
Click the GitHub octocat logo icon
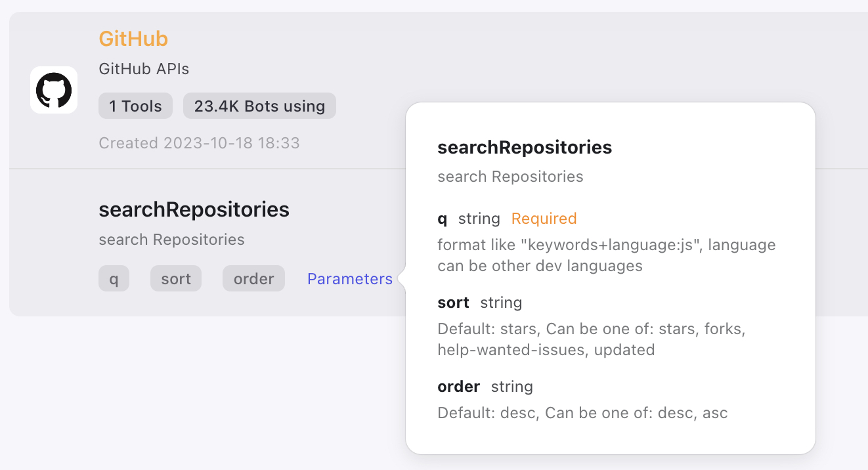tap(53, 91)
